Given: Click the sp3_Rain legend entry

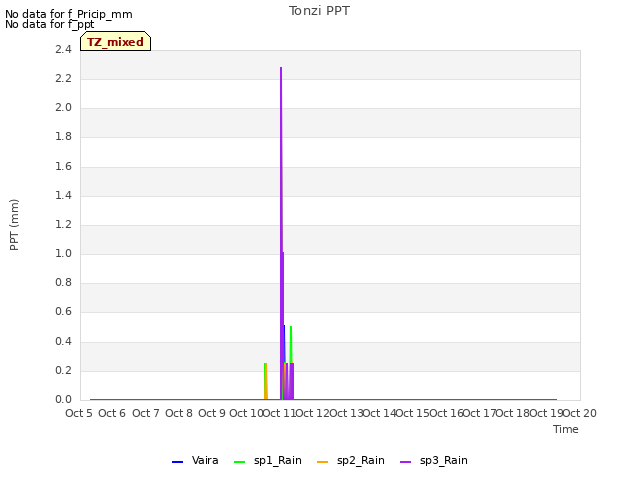Looking at the screenshot, I should point(433,461).
